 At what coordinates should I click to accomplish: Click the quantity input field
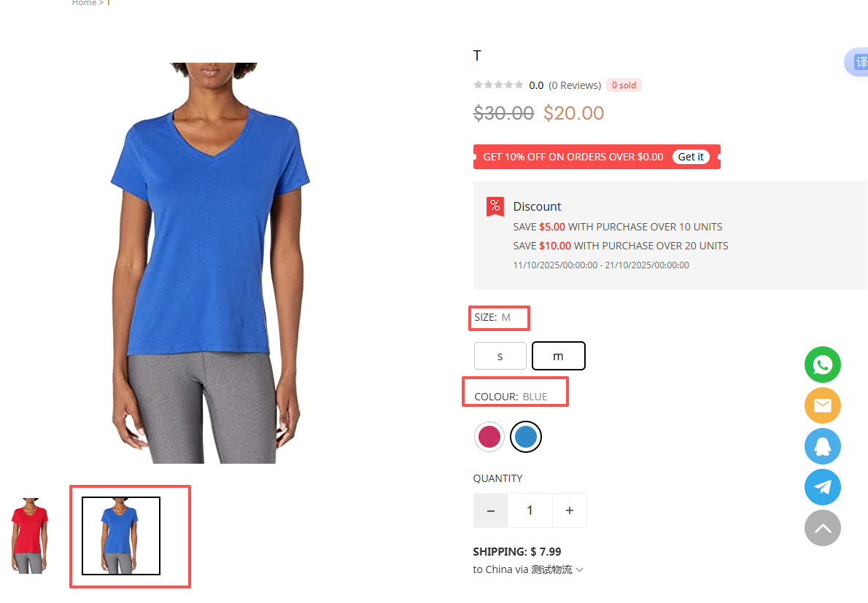(x=530, y=510)
